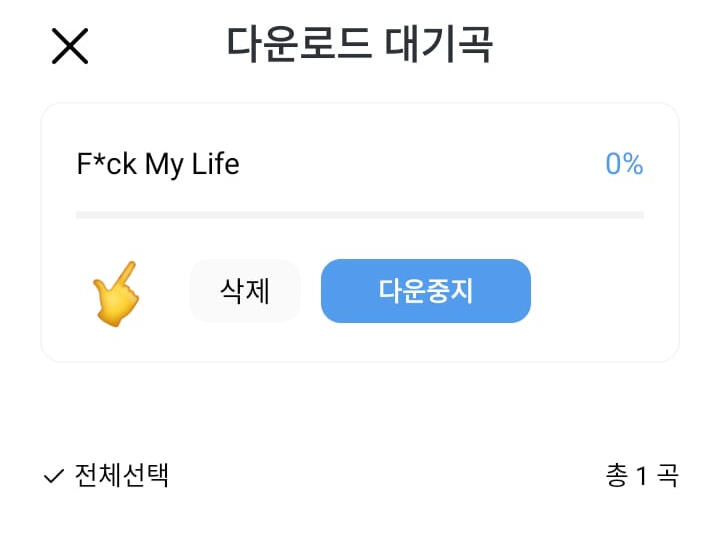Tap the word 곡 in total count
720x537 pixels.
(667, 476)
